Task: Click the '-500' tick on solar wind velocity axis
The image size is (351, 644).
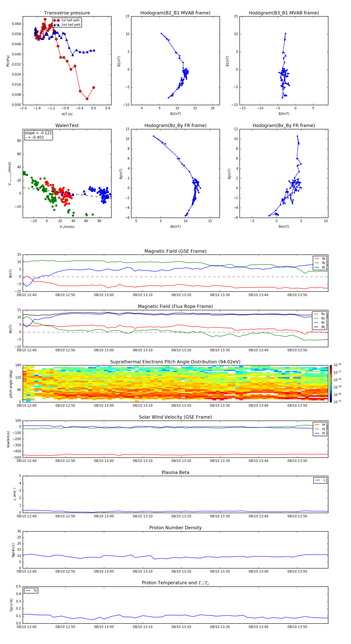Action: (x=17, y=457)
